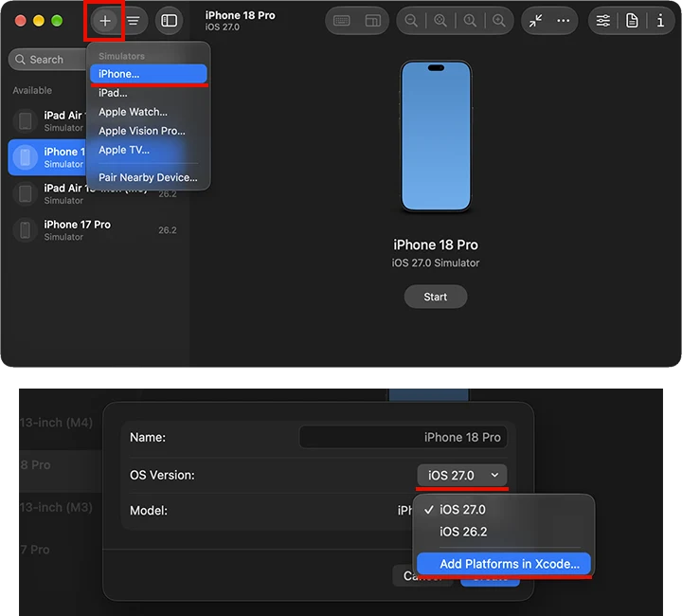Click the info 'i' icon
This screenshot has width=682, height=616.
click(x=660, y=21)
